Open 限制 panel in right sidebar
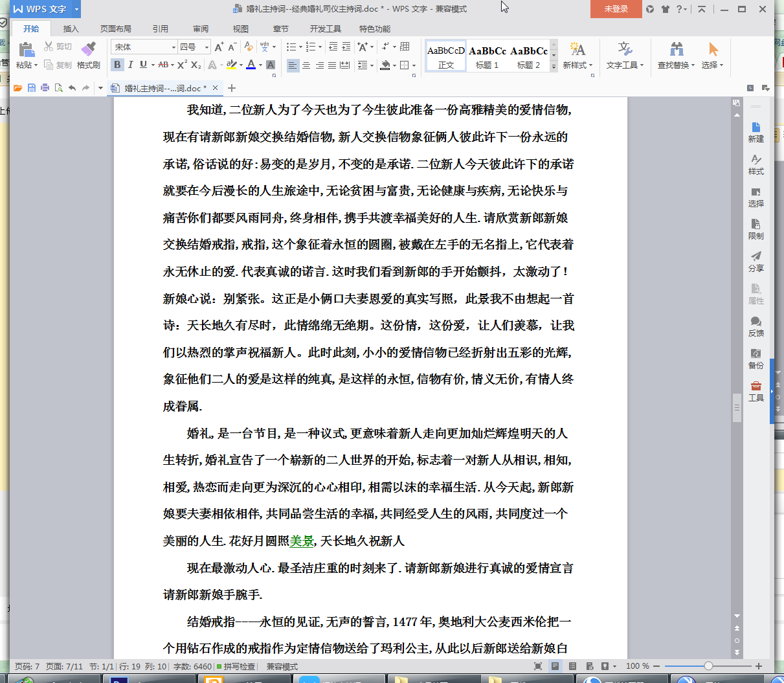784x683 pixels. pyautogui.click(x=756, y=229)
